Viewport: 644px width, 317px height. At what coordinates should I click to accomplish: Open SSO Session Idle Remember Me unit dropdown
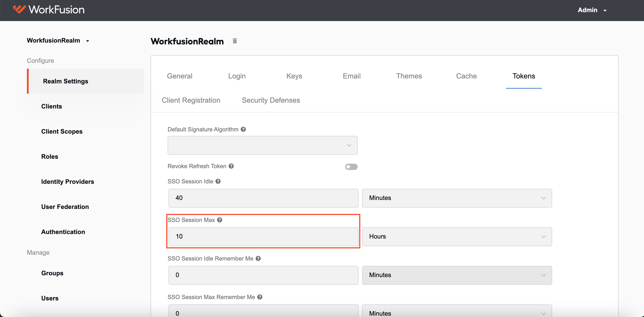coord(457,275)
